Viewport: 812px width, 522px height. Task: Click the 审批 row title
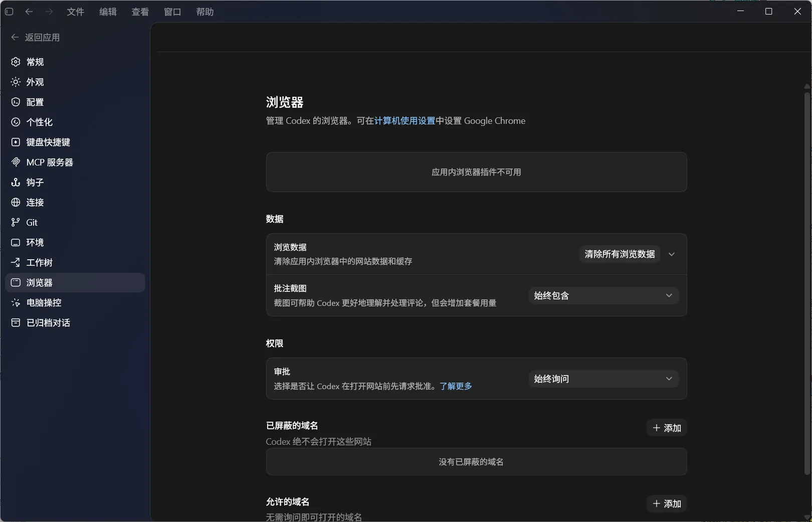(282, 372)
